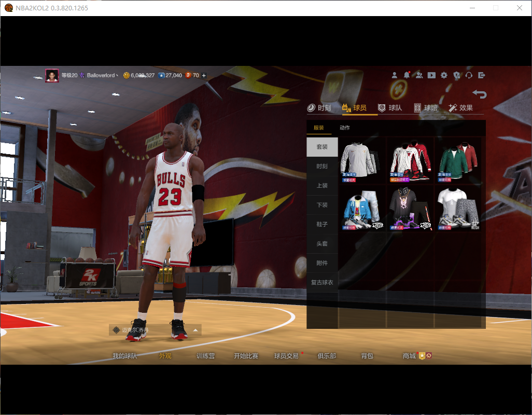Click the blue star points icon
The height and width of the screenshot is (415, 532).
point(161,75)
